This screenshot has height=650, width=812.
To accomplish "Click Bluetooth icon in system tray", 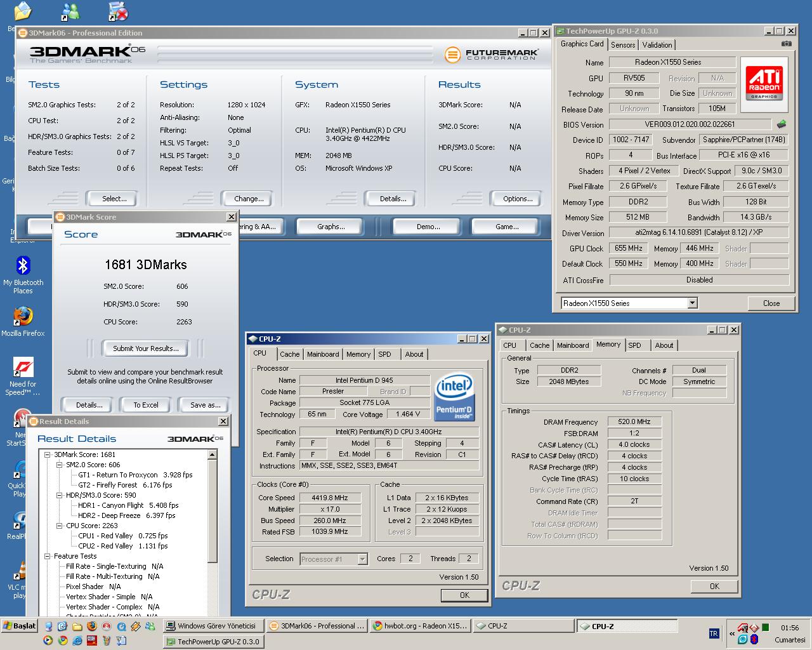I will 754,639.
